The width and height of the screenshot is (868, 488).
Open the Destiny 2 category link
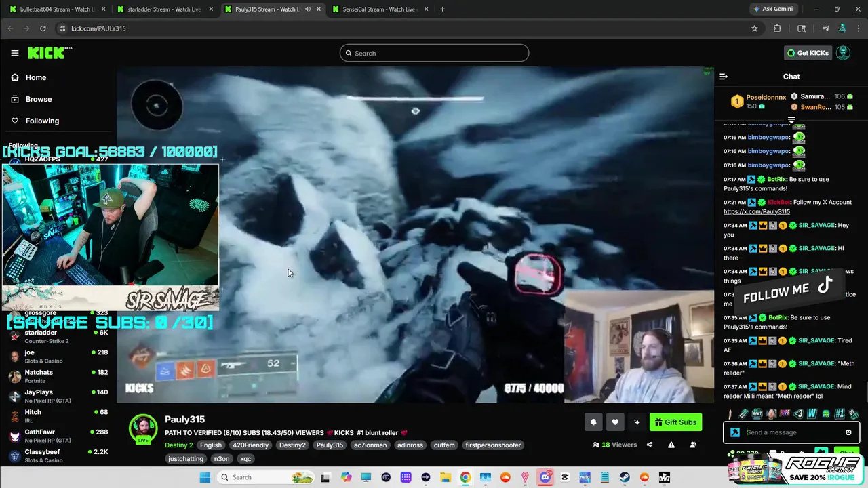tap(179, 445)
